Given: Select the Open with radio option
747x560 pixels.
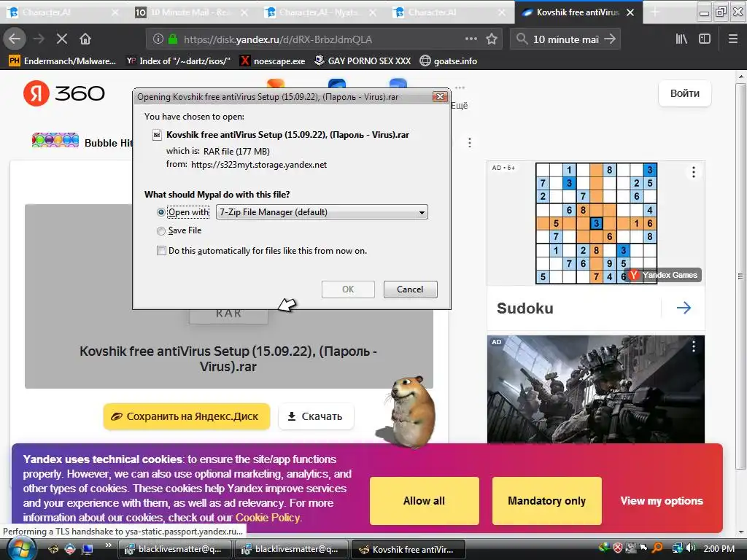Looking at the screenshot, I should (x=161, y=212).
